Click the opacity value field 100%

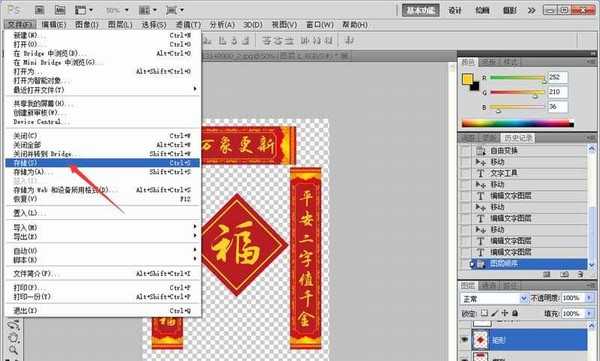pyautogui.click(x=573, y=298)
